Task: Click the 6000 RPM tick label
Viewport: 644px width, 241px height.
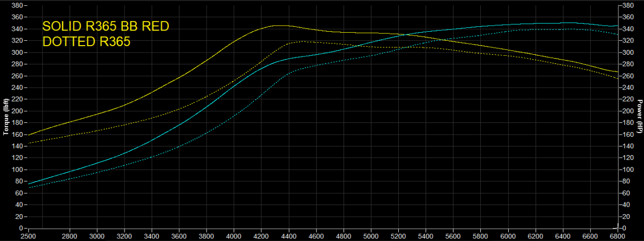Action: 508,236
